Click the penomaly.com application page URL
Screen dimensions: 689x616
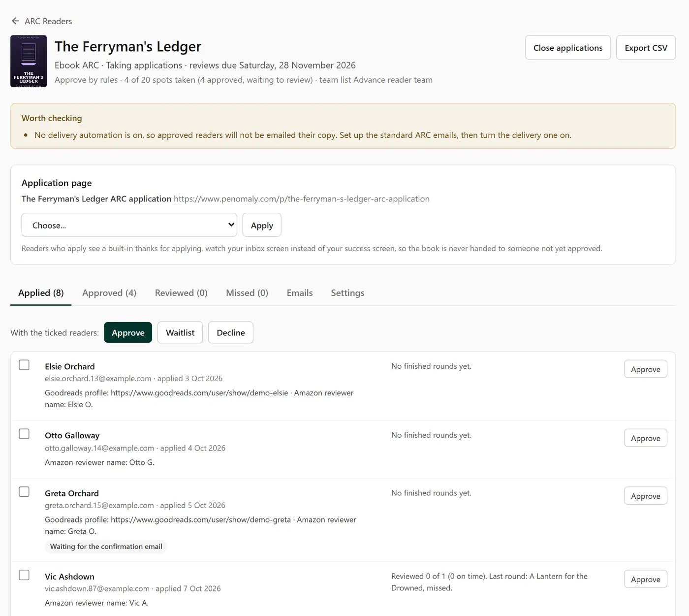click(302, 199)
